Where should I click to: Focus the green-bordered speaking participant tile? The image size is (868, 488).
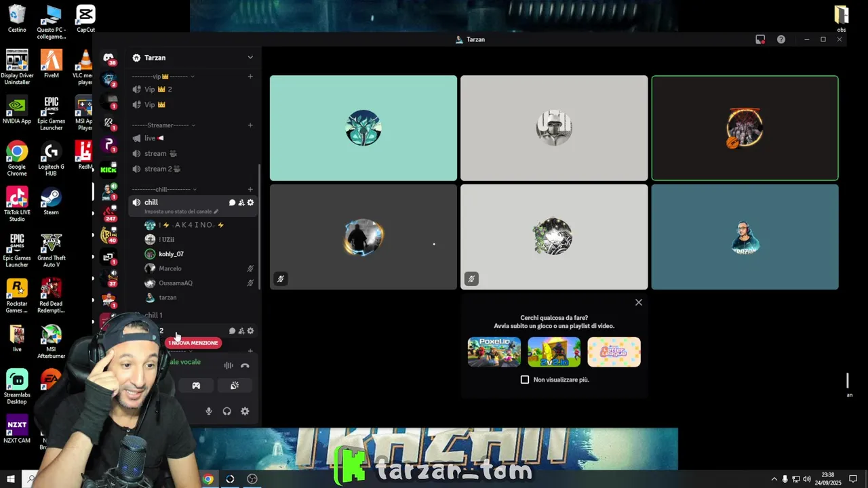[x=745, y=128]
